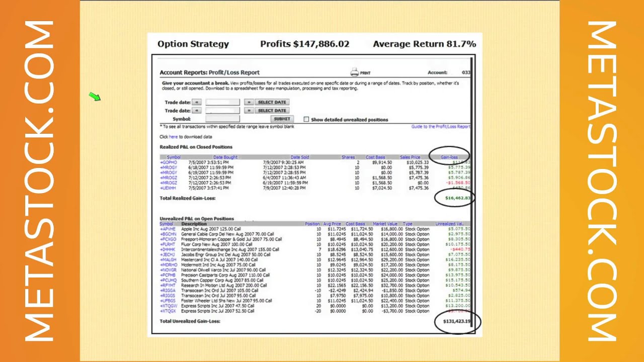Click the Sales Price column header
This screenshot has height=362, width=644.
(410, 157)
